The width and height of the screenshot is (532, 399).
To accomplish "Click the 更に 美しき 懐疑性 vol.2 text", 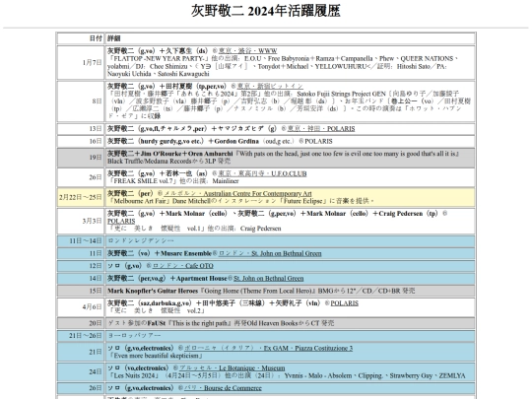I will [x=156, y=310].
